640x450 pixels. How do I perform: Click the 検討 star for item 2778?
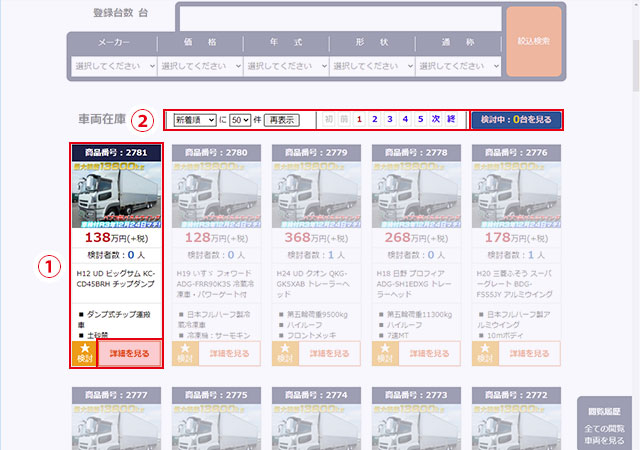pyautogui.click(x=385, y=353)
